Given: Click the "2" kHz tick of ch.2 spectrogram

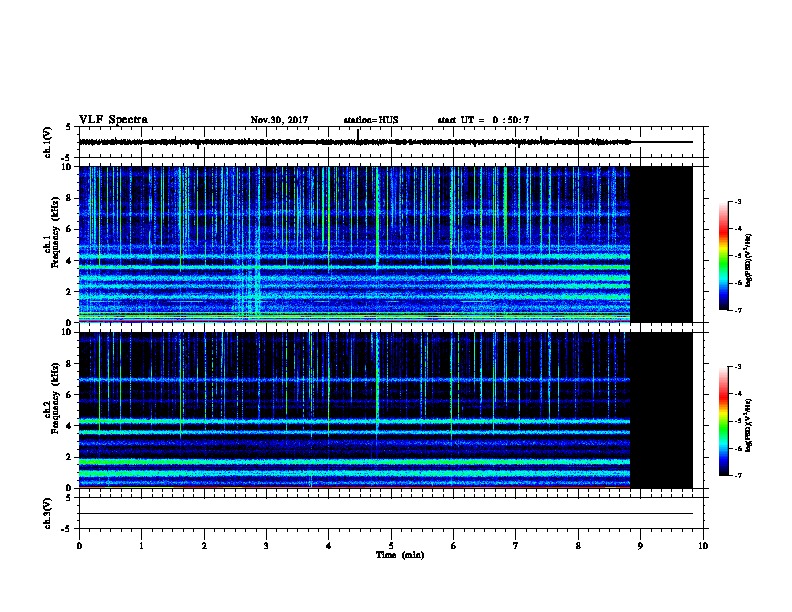Looking at the screenshot, I should click(69, 457).
